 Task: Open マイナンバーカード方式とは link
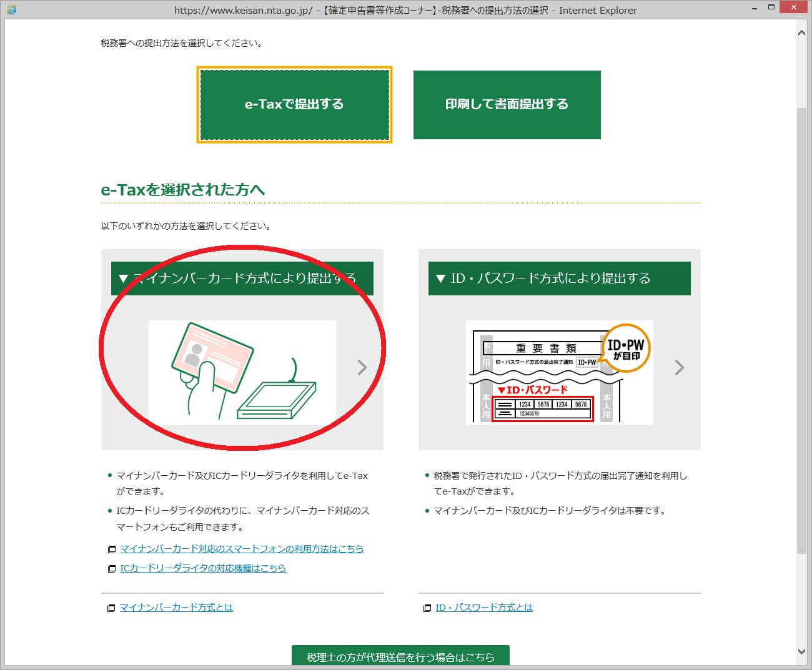[176, 608]
